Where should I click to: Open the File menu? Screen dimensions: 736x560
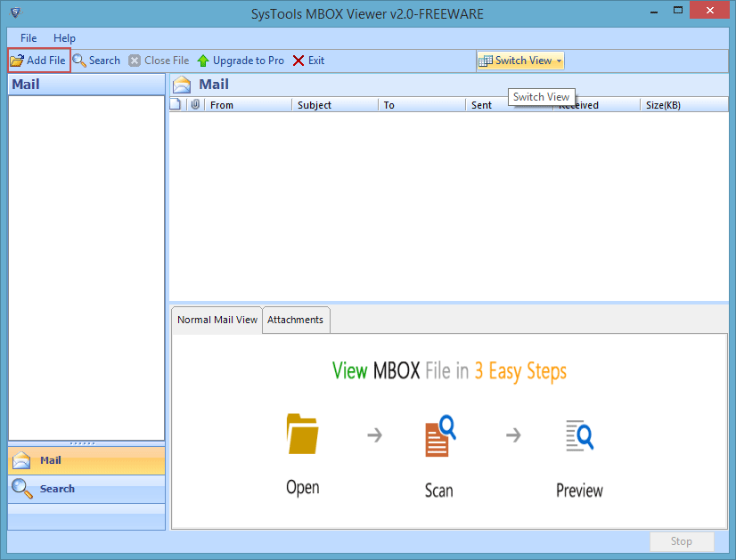click(29, 38)
